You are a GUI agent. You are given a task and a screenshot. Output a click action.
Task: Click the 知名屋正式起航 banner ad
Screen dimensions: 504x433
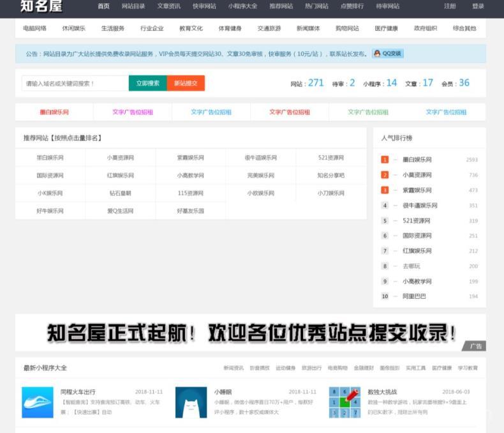pos(250,333)
